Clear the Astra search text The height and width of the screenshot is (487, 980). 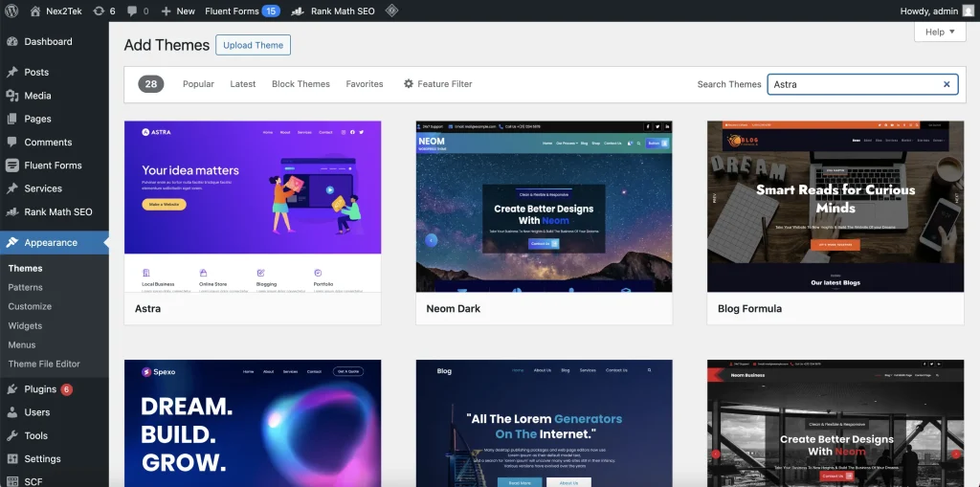click(947, 84)
